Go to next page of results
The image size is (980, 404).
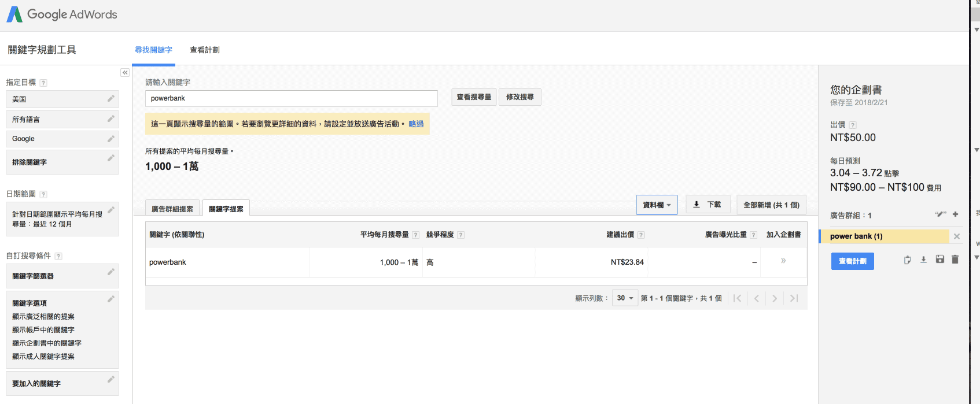(x=775, y=298)
